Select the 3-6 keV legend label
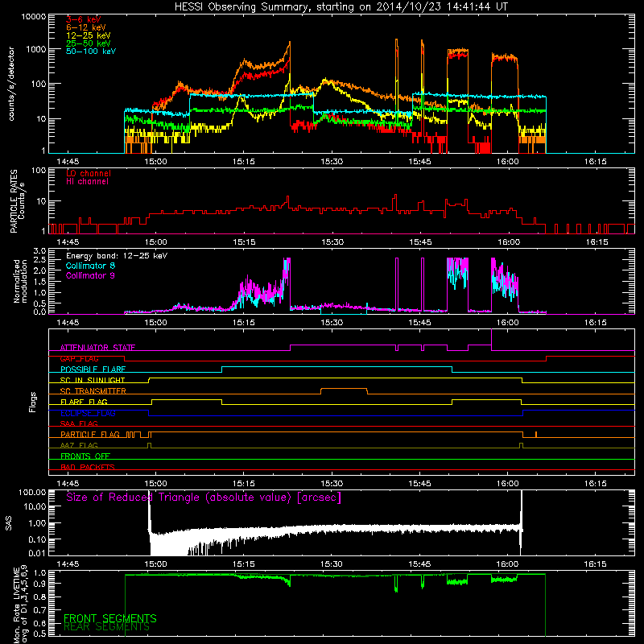 pos(84,19)
